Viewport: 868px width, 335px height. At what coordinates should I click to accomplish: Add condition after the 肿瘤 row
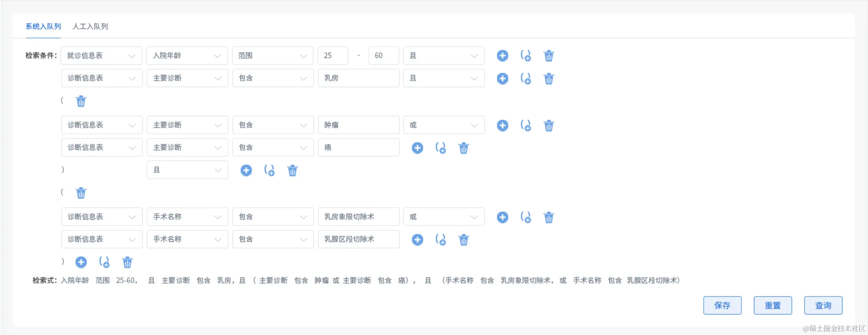[502, 126]
